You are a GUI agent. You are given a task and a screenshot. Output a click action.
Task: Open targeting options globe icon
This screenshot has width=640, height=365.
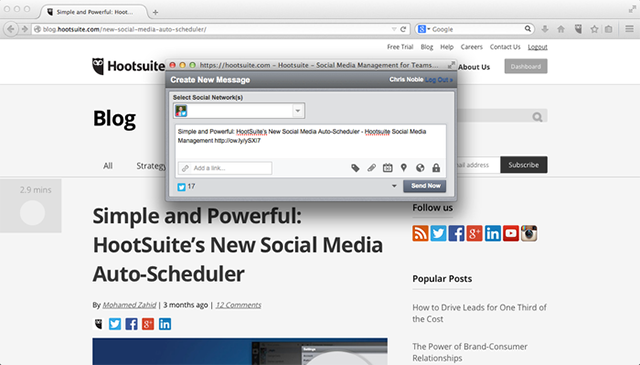[420, 168]
